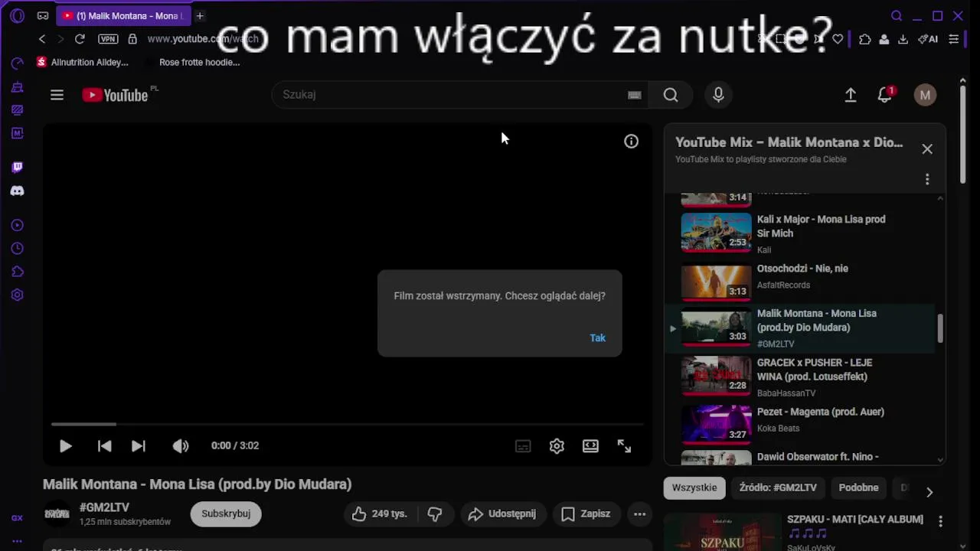Show next filter chips arrow
This screenshot has width=980, height=551.
pyautogui.click(x=929, y=492)
